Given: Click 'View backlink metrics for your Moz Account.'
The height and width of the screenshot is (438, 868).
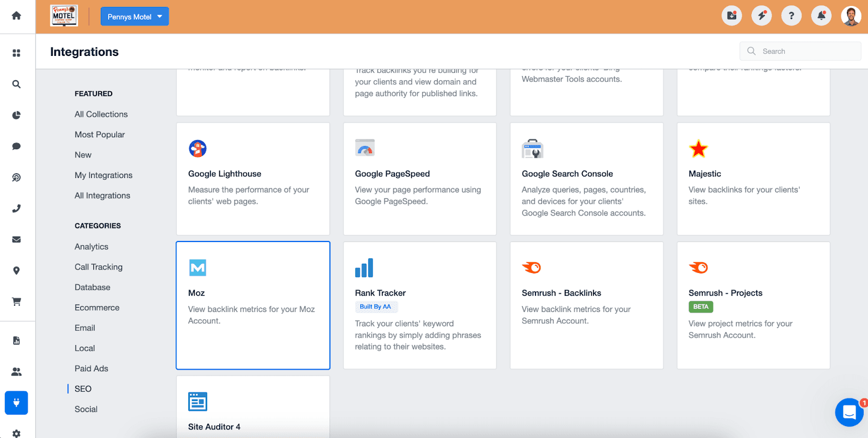Looking at the screenshot, I should coord(251,315).
